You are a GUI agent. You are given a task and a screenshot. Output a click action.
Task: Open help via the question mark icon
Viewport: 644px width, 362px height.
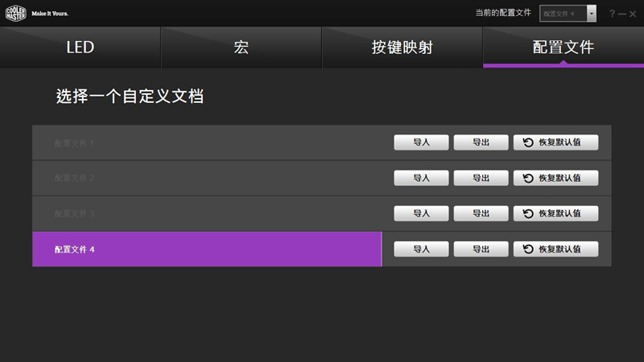click(x=612, y=14)
